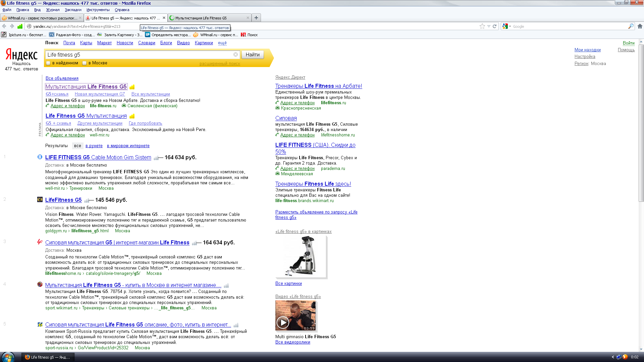Open the Закладки menu

pos(73,10)
